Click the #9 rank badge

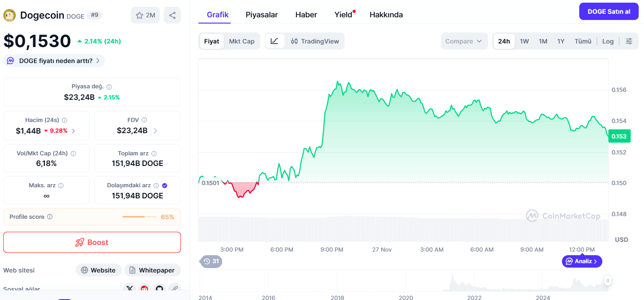[x=94, y=15]
